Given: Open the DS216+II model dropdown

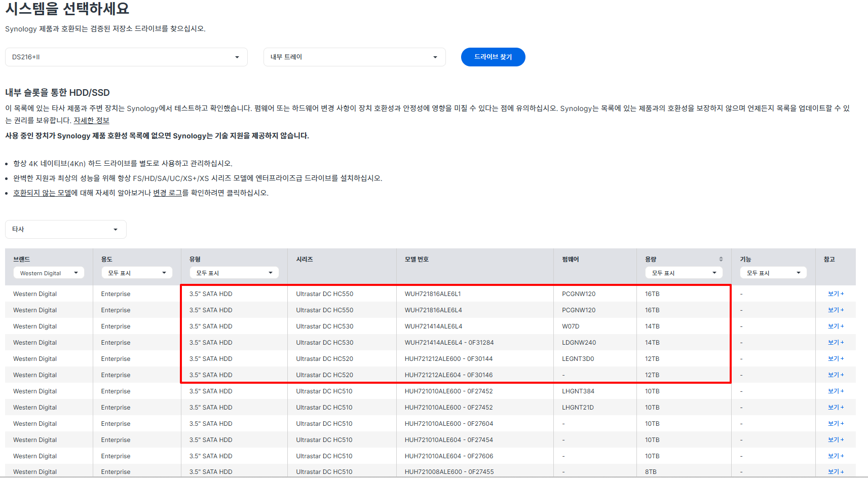Looking at the screenshot, I should 126,57.
